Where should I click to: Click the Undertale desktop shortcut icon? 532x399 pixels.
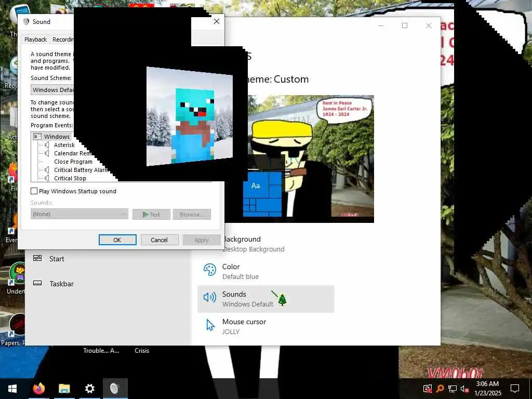[17, 273]
